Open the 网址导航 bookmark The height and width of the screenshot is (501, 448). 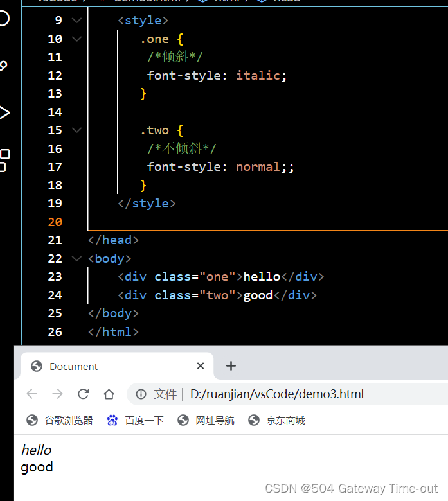pyautogui.click(x=206, y=421)
